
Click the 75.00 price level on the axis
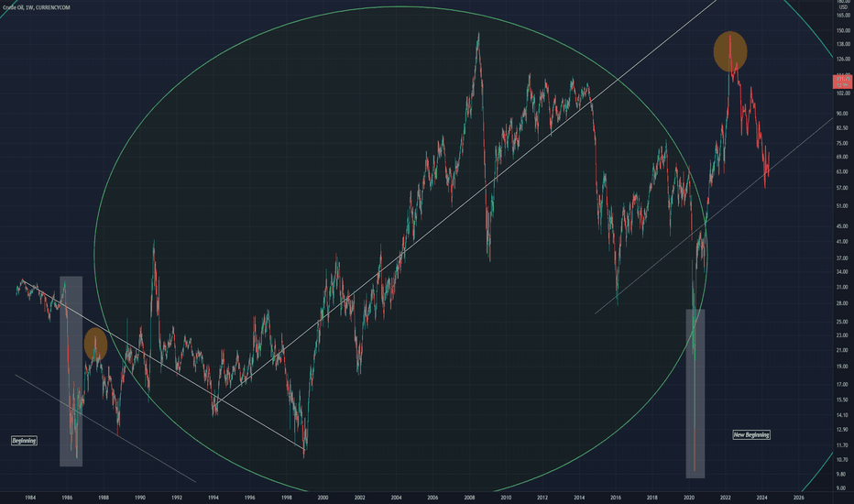[x=843, y=143]
